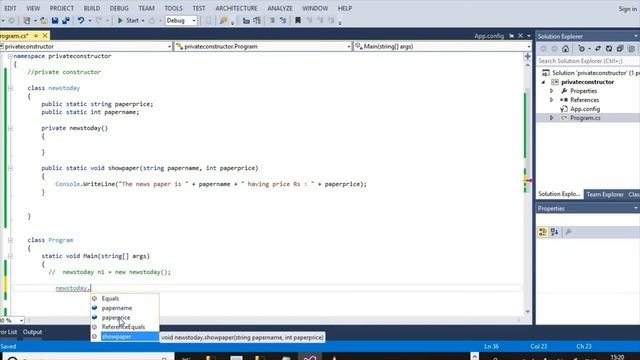
Task: Select ReferenceEquals in the IntelliSense list
Action: click(x=124, y=327)
